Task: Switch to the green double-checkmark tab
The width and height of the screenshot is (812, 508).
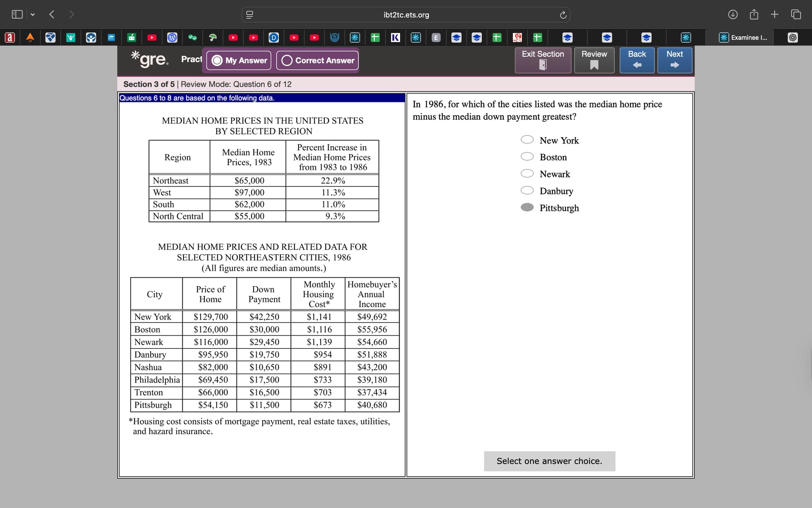Action: 192,38
